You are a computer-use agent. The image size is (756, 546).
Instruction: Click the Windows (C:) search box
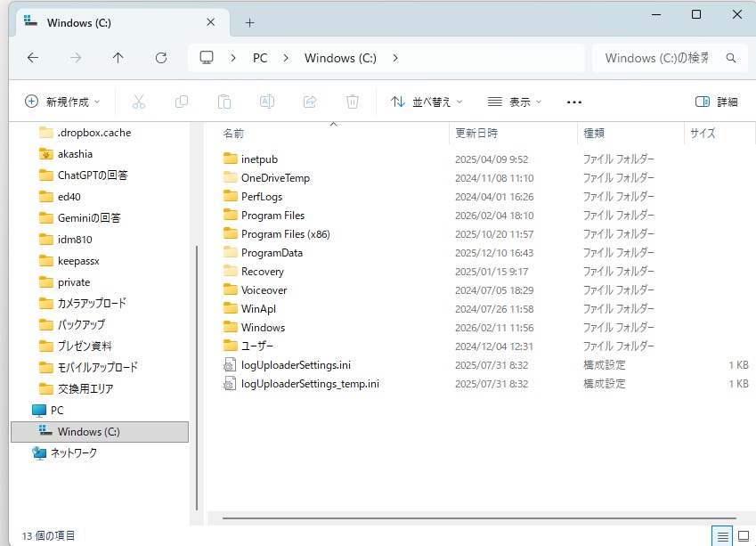[659, 58]
